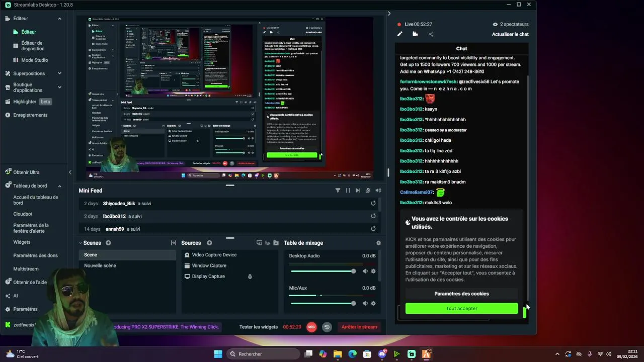Collapse the chat panel arrow
This screenshot has width=644, height=362.
point(389,14)
